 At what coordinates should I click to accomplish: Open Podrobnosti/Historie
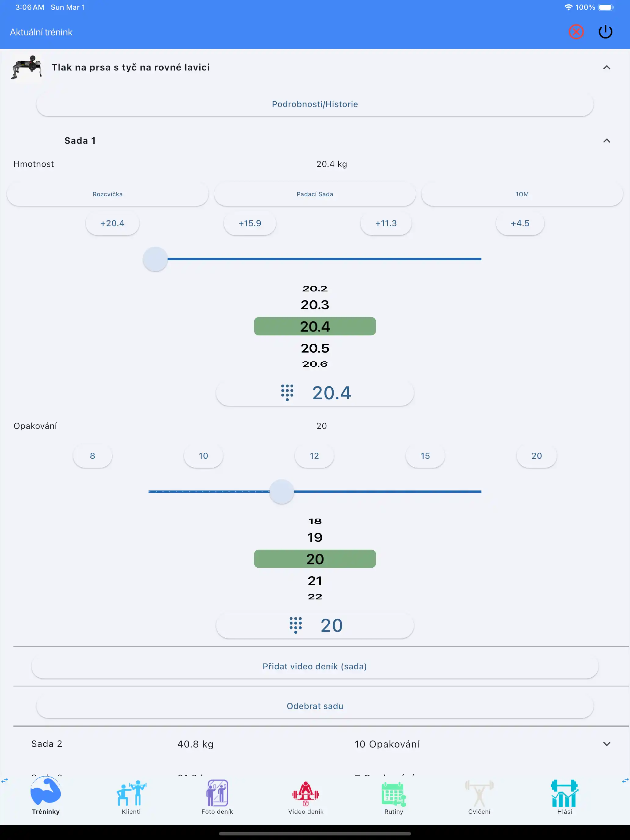(x=314, y=104)
